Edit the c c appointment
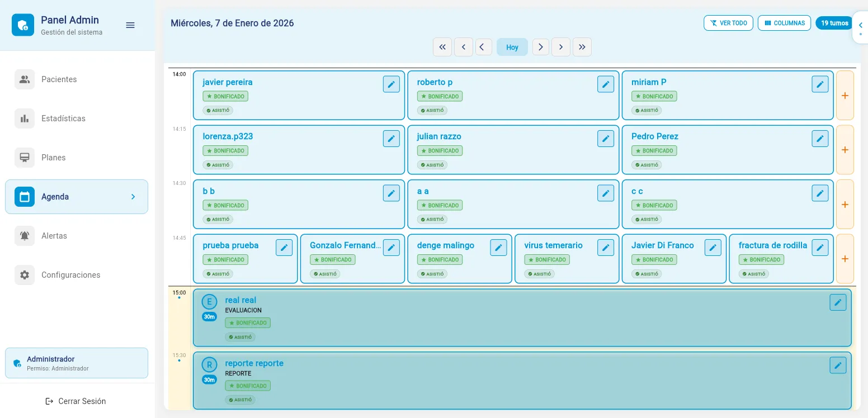This screenshot has height=418, width=868. [820, 193]
